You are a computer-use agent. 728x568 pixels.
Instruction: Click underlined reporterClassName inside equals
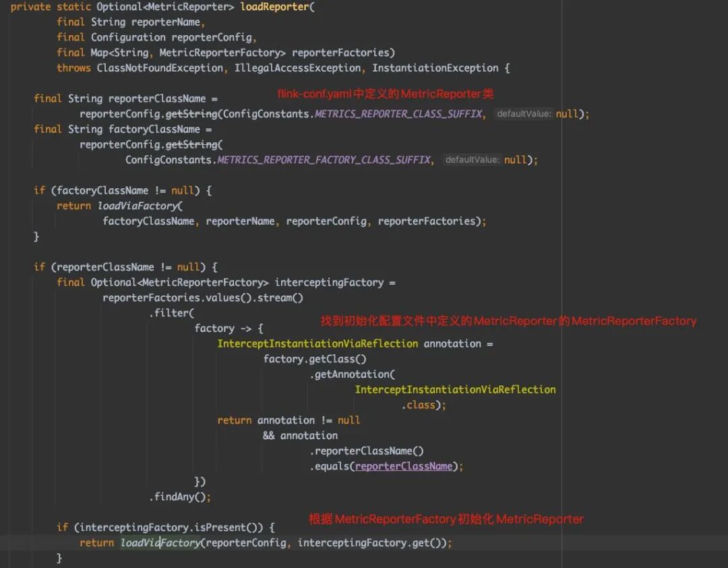point(403,467)
